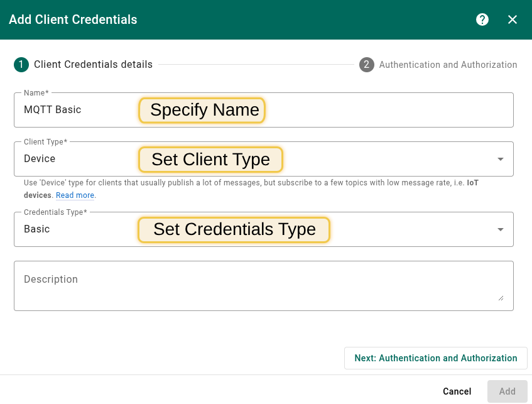This screenshot has height=404, width=532.
Task: Click the step 2 number circle
Action: pos(367,65)
